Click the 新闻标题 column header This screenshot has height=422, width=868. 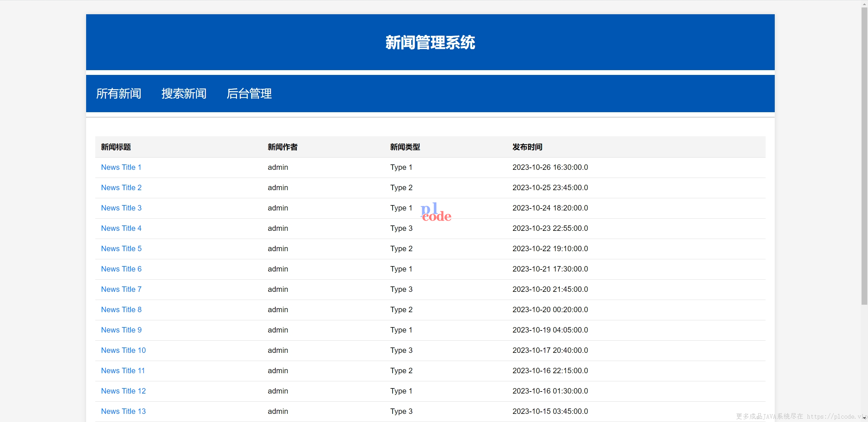116,147
